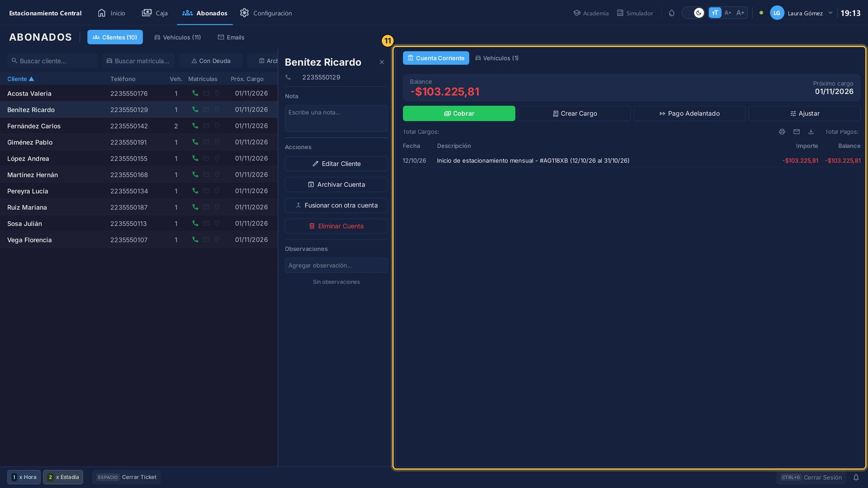Image resolution: width=868 pixels, height=488 pixels.
Task: Sort by Cliente column header
Action: 21,79
